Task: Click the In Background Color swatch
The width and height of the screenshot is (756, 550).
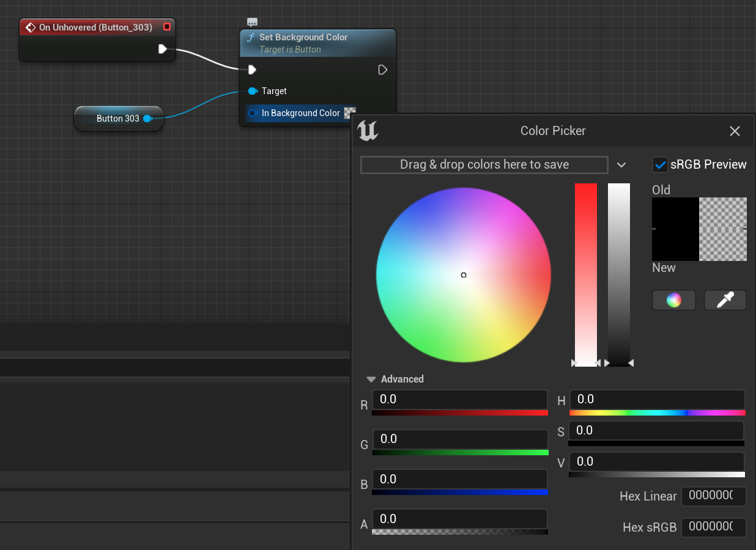Action: click(x=350, y=113)
